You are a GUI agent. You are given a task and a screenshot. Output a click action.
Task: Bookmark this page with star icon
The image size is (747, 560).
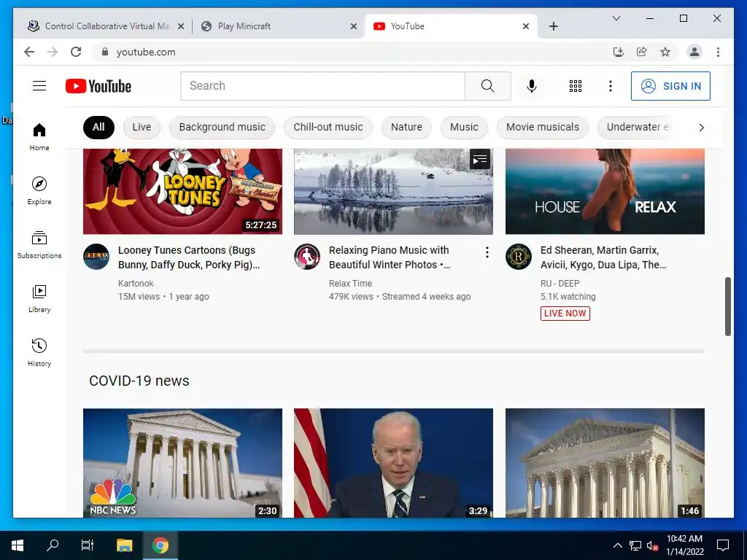tap(665, 52)
